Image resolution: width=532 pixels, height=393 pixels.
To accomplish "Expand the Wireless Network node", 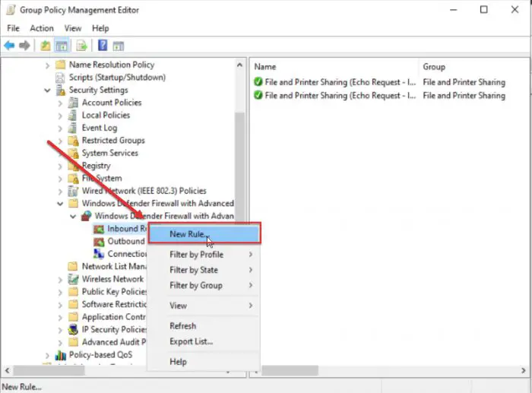I will pos(60,279).
